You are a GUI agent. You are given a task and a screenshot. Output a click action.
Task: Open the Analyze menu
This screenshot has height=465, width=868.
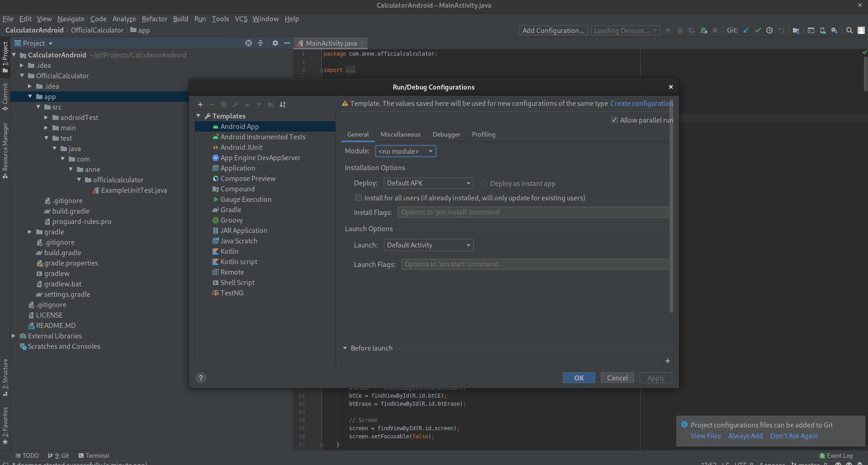(x=124, y=19)
